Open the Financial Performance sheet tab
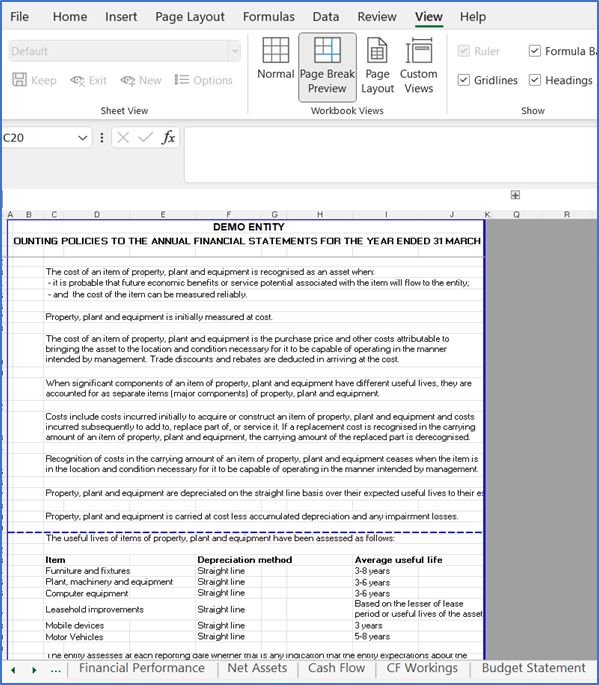 [x=142, y=668]
